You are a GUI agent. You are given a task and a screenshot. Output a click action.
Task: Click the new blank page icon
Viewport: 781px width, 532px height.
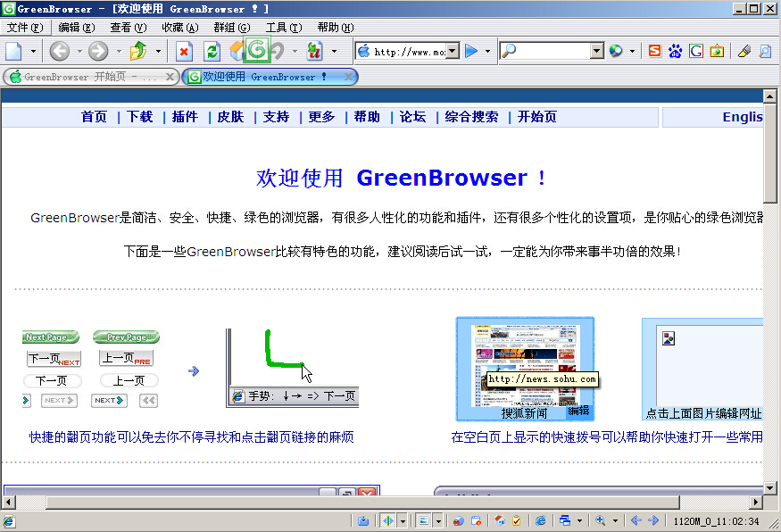[14, 51]
